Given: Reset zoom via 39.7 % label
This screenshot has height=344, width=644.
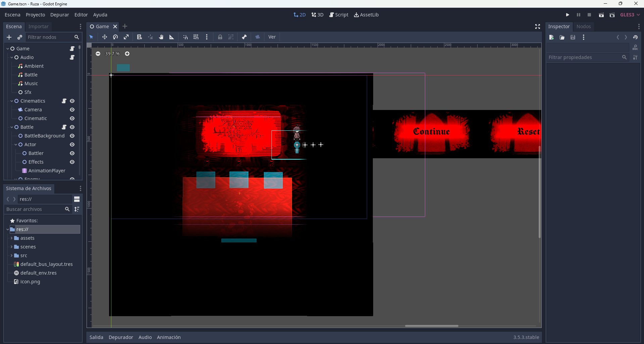Looking at the screenshot, I should click(x=112, y=54).
